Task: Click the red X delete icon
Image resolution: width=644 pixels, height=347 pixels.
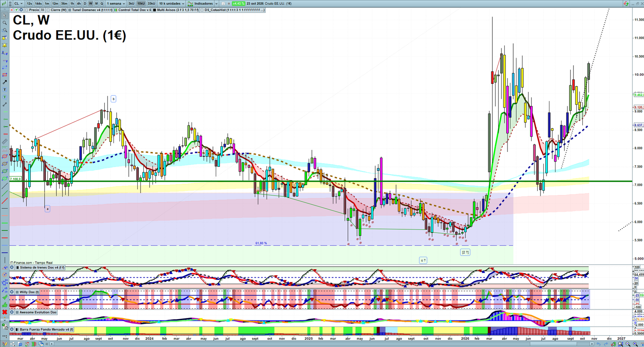Action: click(4, 312)
